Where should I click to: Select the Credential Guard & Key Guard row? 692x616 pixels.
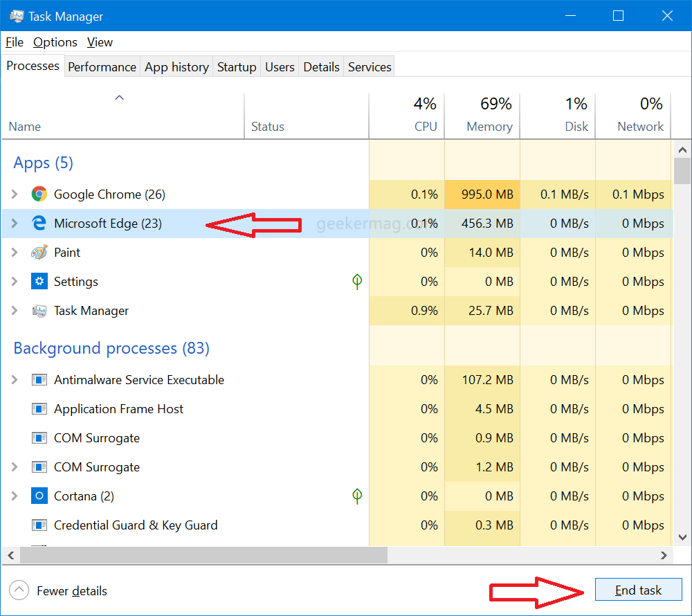[337, 525]
